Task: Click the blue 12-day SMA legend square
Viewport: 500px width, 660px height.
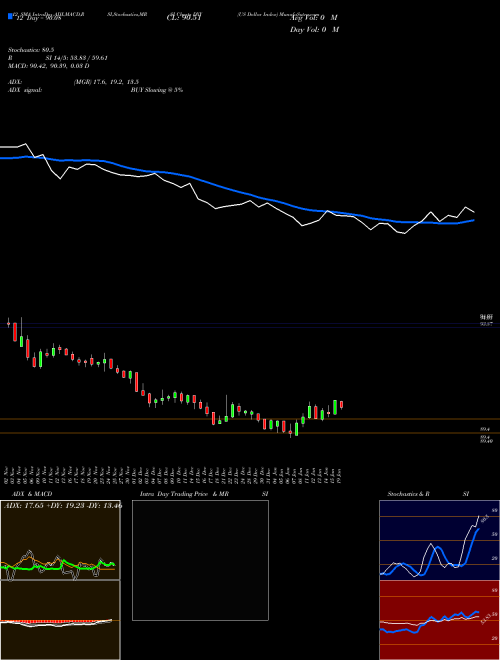Action: (x=11, y=16)
